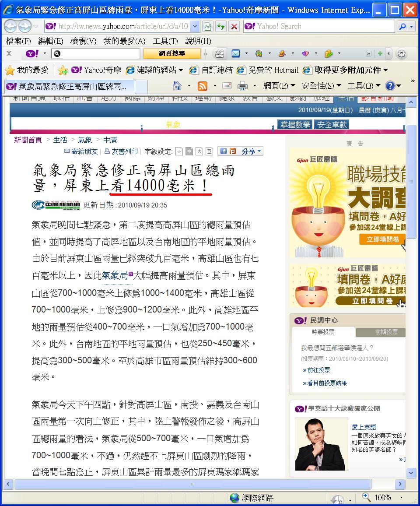
Task: Click the star with green arrow add-favorite icon
Action: (63, 70)
